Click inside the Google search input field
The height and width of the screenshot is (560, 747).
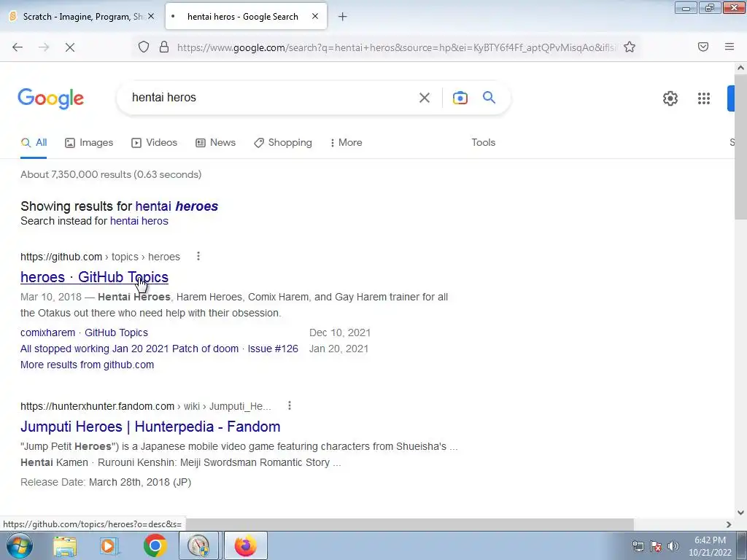pos(271,98)
